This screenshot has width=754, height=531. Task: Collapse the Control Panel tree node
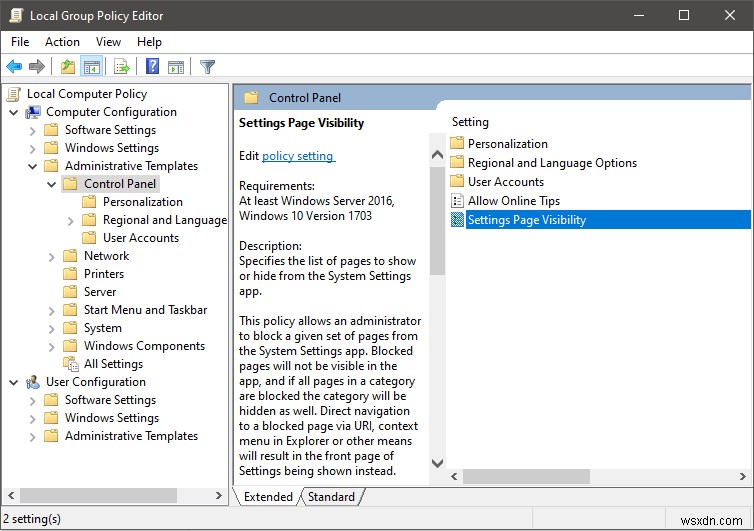tap(52, 184)
